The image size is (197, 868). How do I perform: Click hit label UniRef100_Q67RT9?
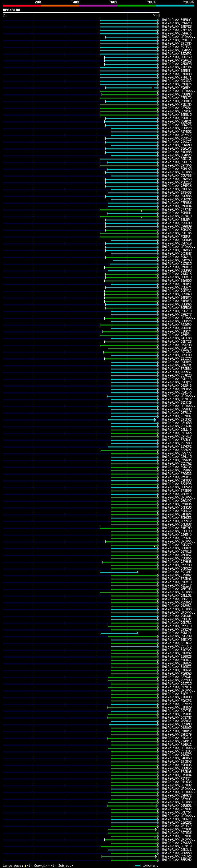[176, 846]
